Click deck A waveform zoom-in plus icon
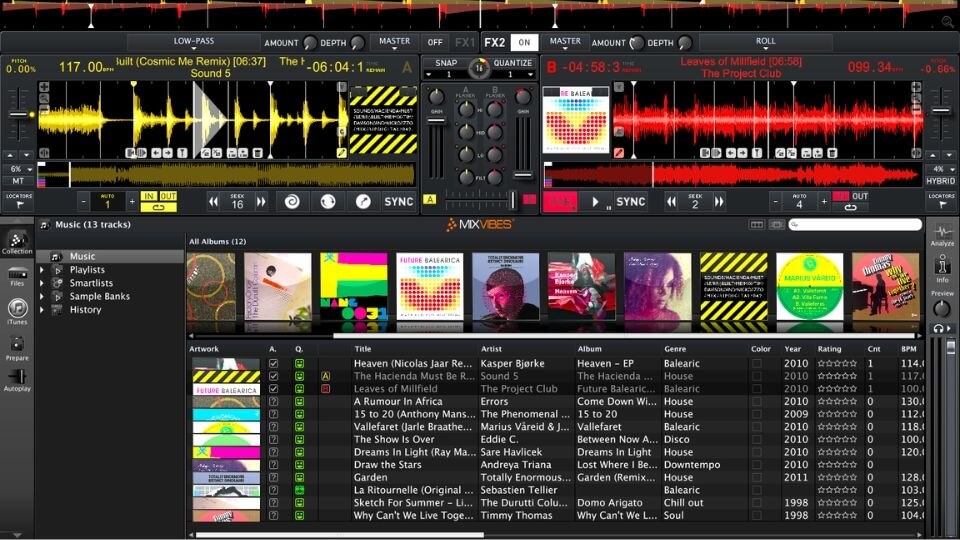This screenshot has width=960, height=540. point(44,88)
